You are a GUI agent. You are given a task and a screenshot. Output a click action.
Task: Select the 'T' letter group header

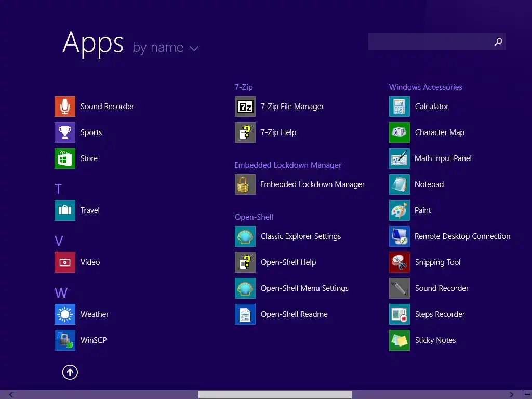click(58, 189)
